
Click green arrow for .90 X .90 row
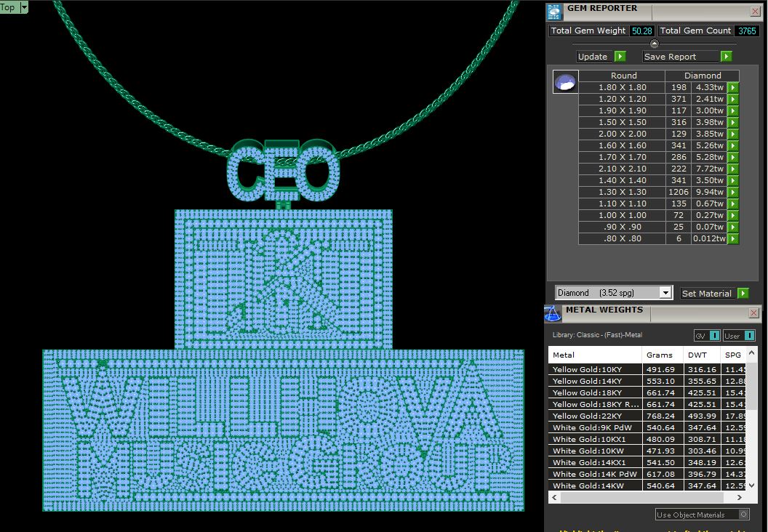tap(733, 227)
